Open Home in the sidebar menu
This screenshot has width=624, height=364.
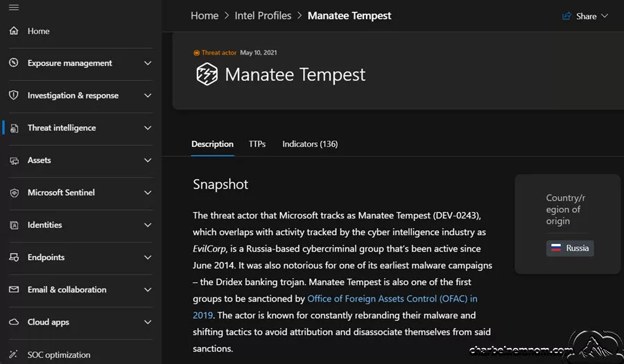(39, 31)
